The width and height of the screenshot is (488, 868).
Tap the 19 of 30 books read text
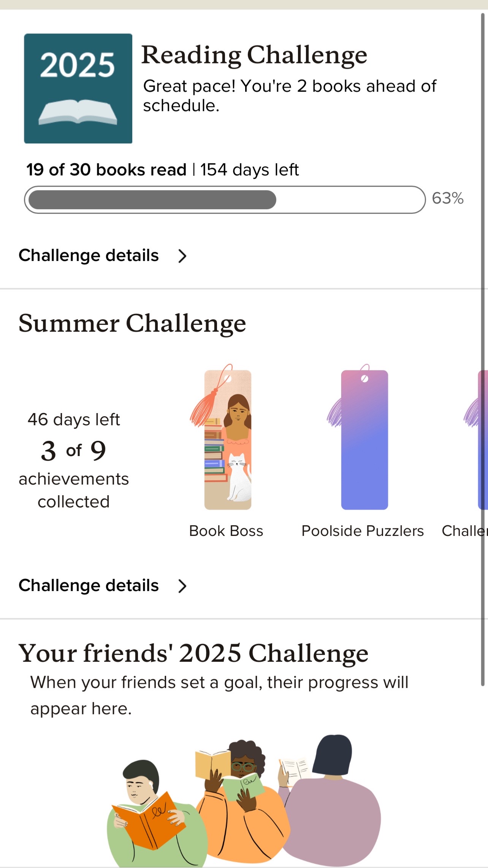pos(106,170)
